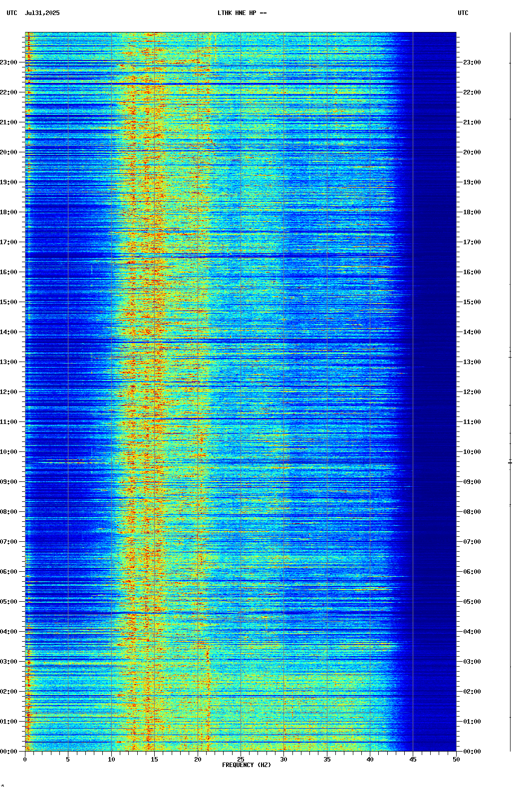Click the UTC label above the right time axis

pyautogui.click(x=463, y=13)
